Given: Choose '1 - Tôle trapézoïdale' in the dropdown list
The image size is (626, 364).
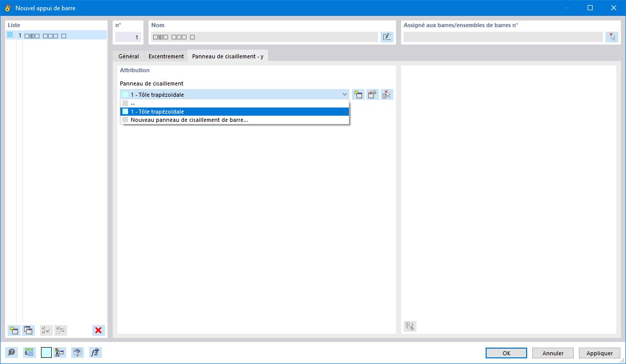Looking at the screenshot, I should [x=235, y=112].
